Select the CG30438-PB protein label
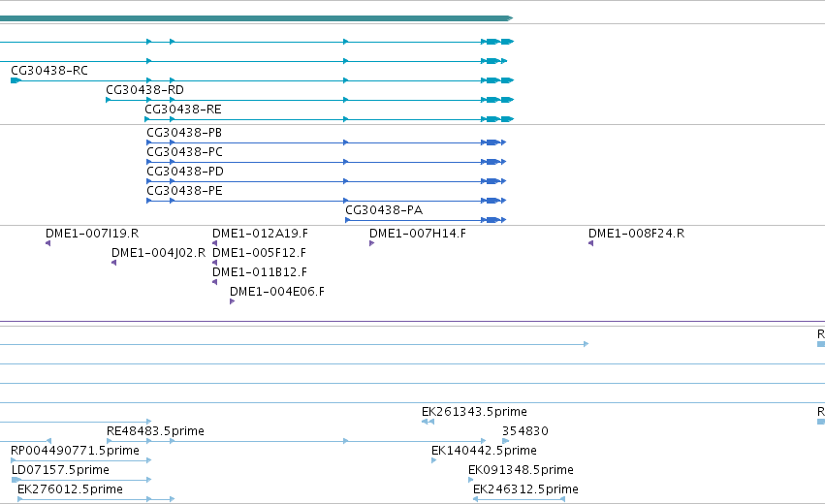Viewport: 825px width, 504px height. coord(184,133)
